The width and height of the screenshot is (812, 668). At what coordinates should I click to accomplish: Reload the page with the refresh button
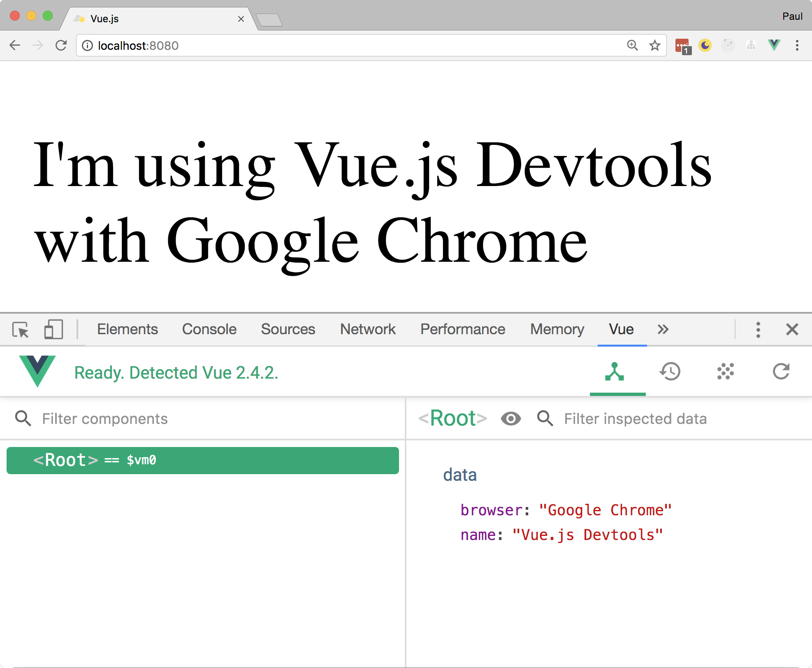[x=61, y=45]
